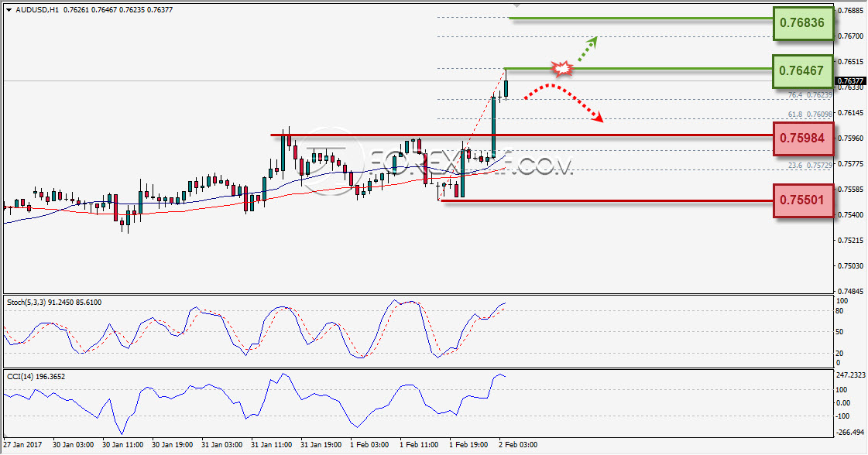This screenshot has height=455, width=868.
Task: Click the 0.00 level on CCI scale
Action: pos(842,403)
